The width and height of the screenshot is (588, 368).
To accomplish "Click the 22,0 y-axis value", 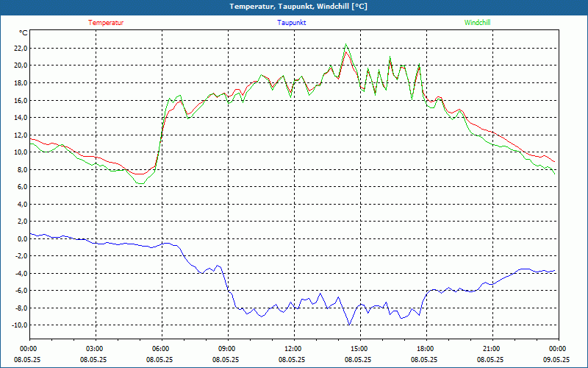I will [21, 48].
